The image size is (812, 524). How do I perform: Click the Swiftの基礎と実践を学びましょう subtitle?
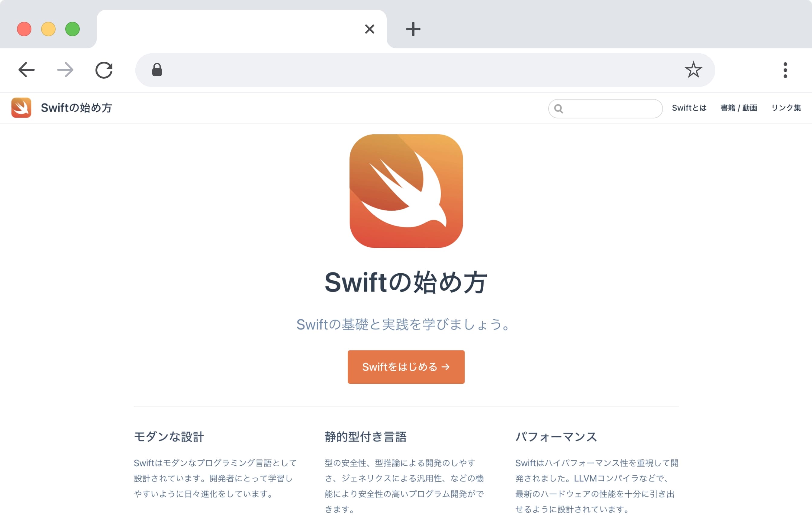(x=403, y=324)
